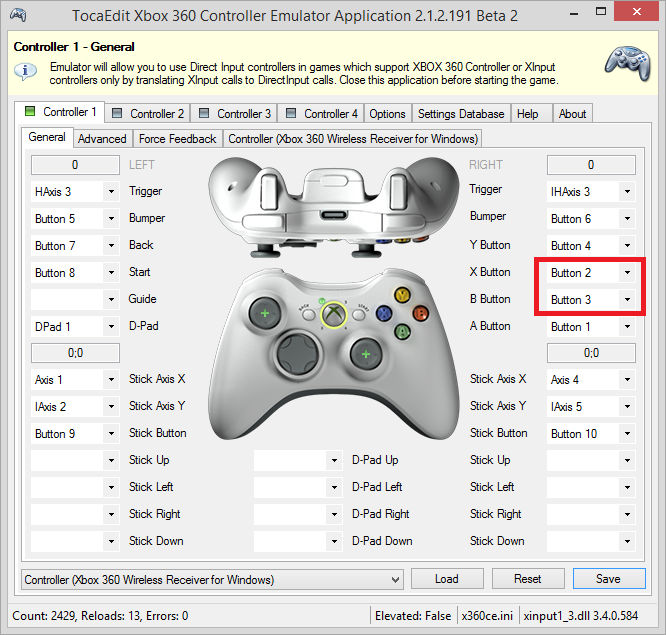Click the left stick value box showing 0;0
The width and height of the screenshot is (666, 635).
coord(75,353)
